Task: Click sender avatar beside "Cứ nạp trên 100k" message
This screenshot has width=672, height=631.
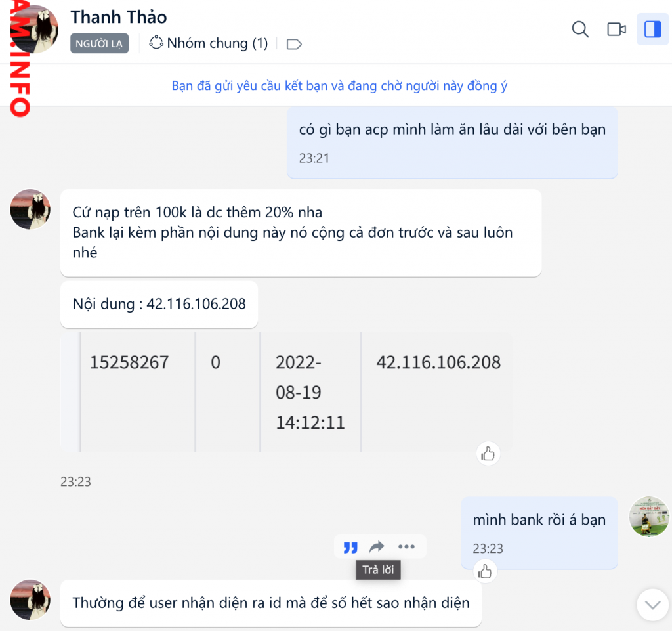Action: pos(30,209)
